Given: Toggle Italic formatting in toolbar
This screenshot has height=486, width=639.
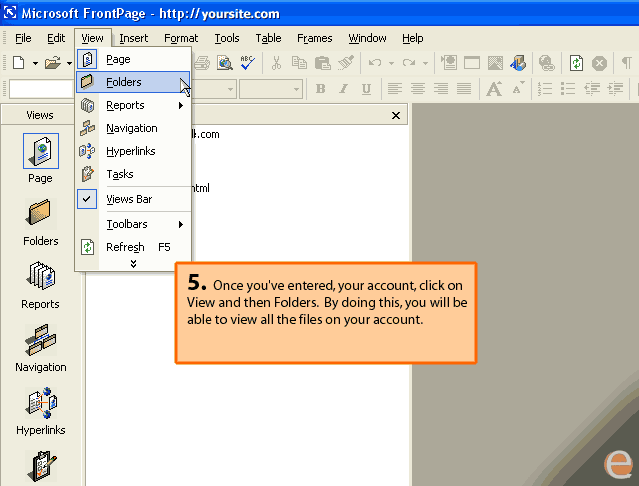Looking at the screenshot, I should click(341, 89).
